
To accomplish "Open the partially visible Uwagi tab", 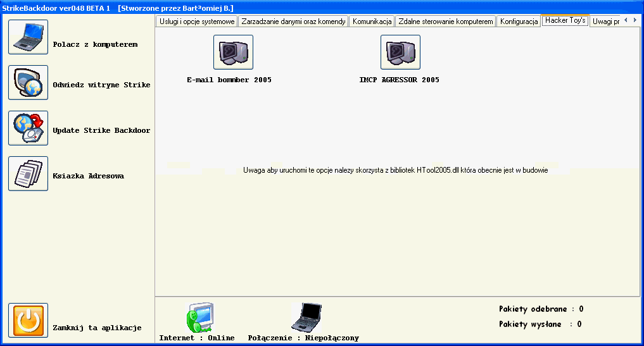I will tap(605, 22).
